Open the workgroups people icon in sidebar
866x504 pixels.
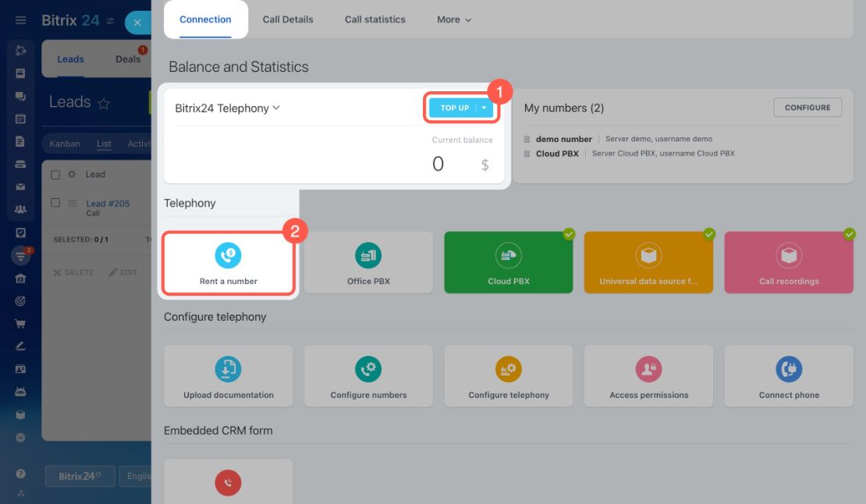[x=20, y=210]
